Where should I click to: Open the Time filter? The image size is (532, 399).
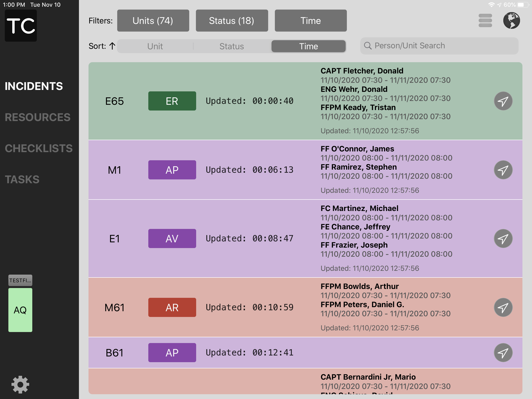coord(310,21)
